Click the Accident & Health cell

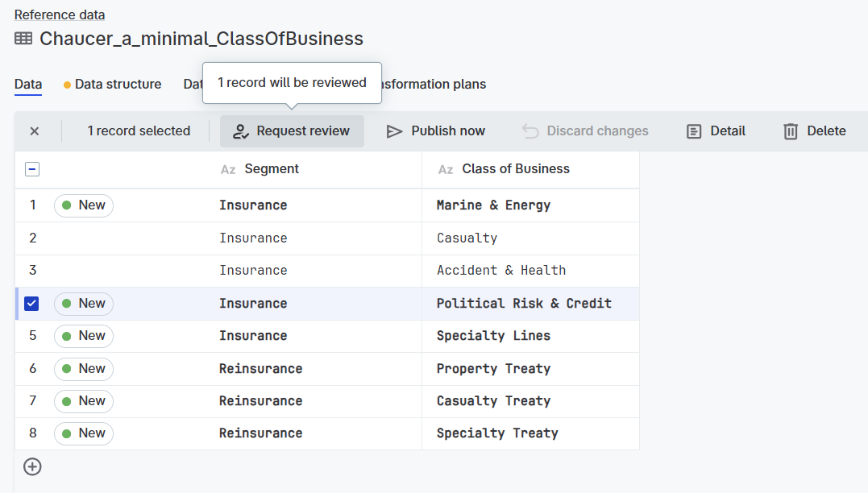click(x=500, y=271)
